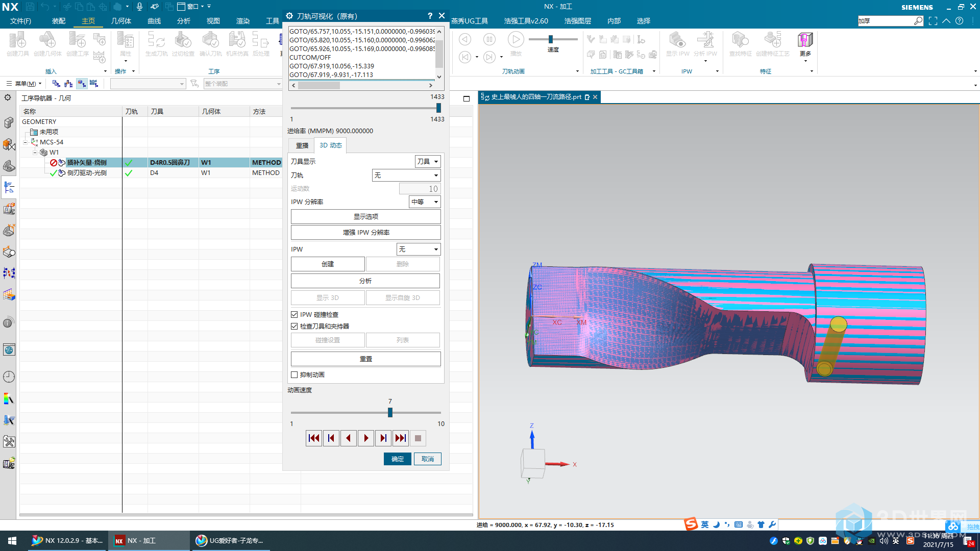The image size is (980, 551).
Task: Switch to Machine Tool View
Action: [68, 84]
